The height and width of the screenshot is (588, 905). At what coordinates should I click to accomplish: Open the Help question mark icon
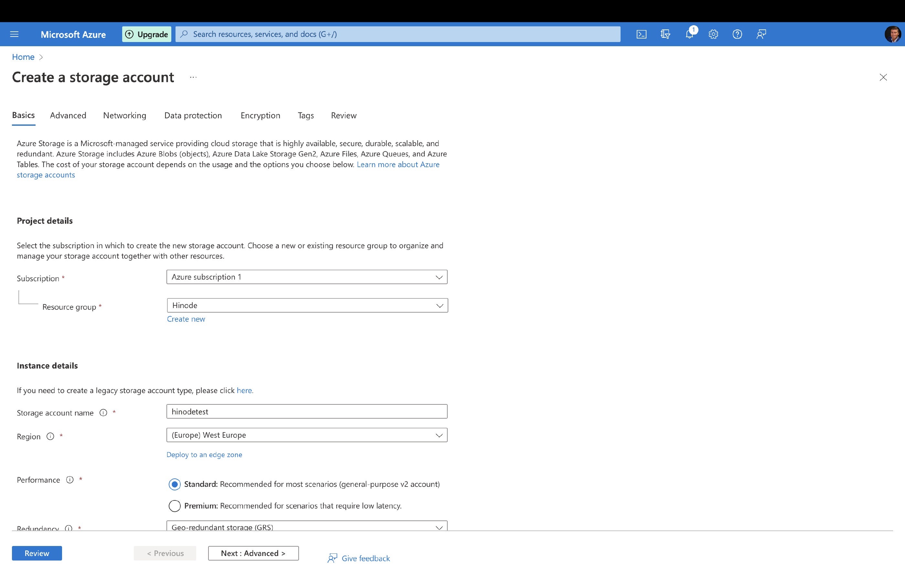pos(737,34)
